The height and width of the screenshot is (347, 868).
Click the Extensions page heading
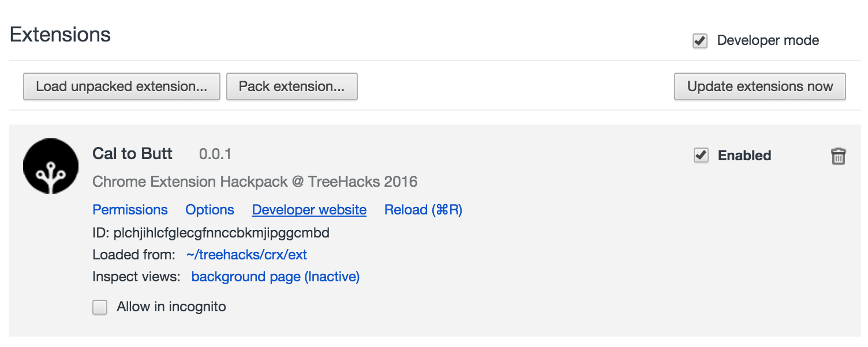60,35
